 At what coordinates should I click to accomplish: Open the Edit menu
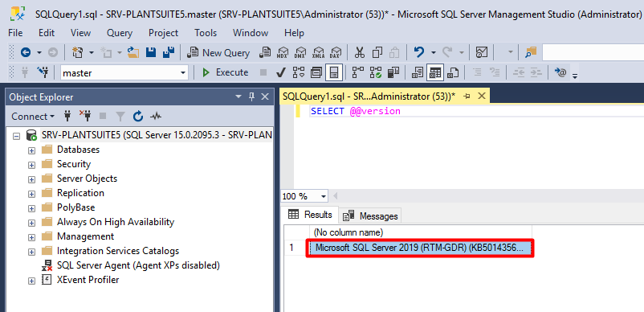pyautogui.click(x=47, y=33)
